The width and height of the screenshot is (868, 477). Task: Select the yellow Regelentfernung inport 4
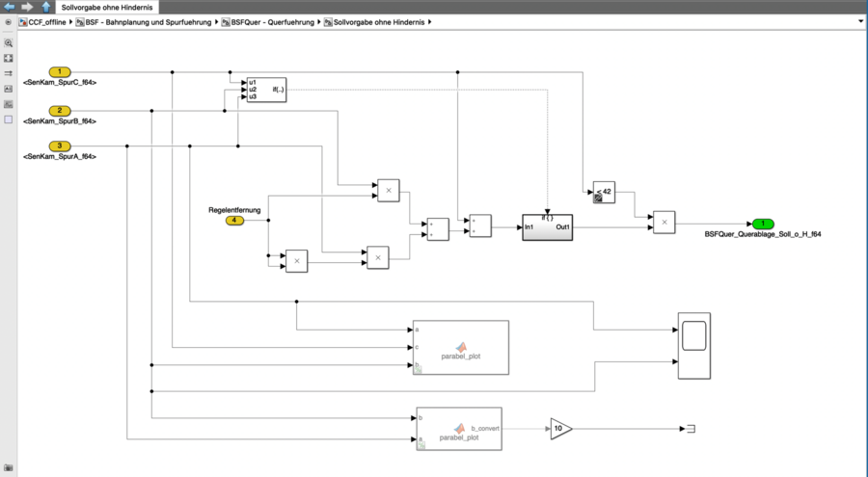[234, 221]
